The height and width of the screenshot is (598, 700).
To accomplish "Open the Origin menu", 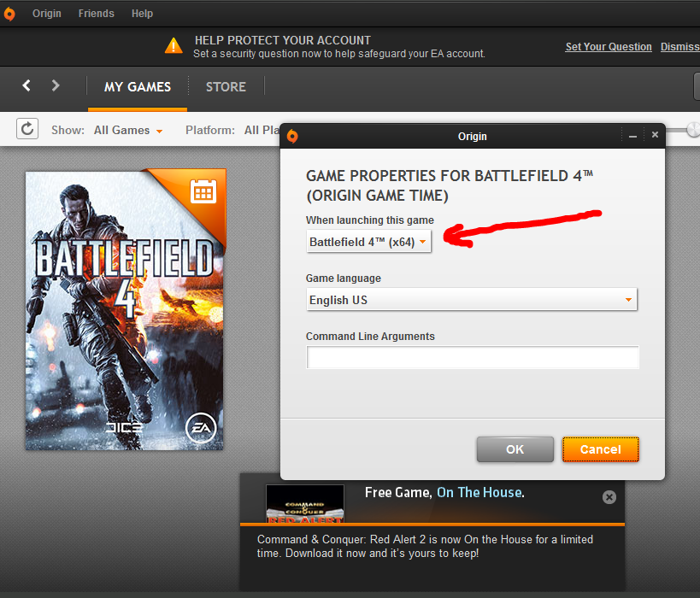I will [x=46, y=14].
